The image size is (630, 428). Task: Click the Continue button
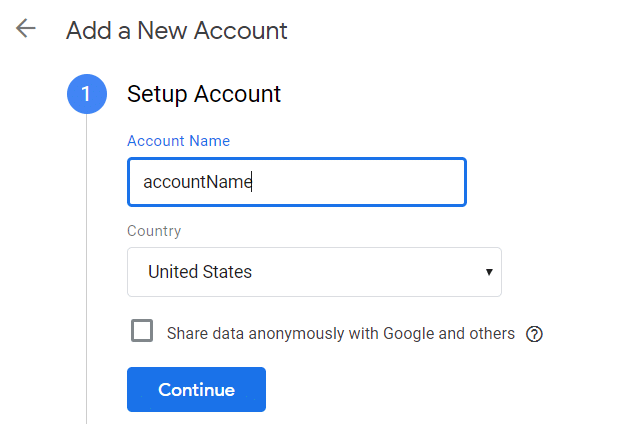click(x=196, y=390)
